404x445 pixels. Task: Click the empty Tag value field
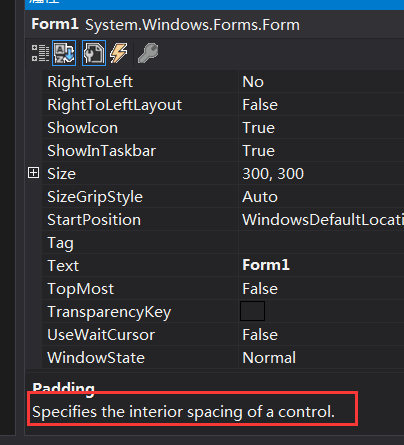click(321, 243)
